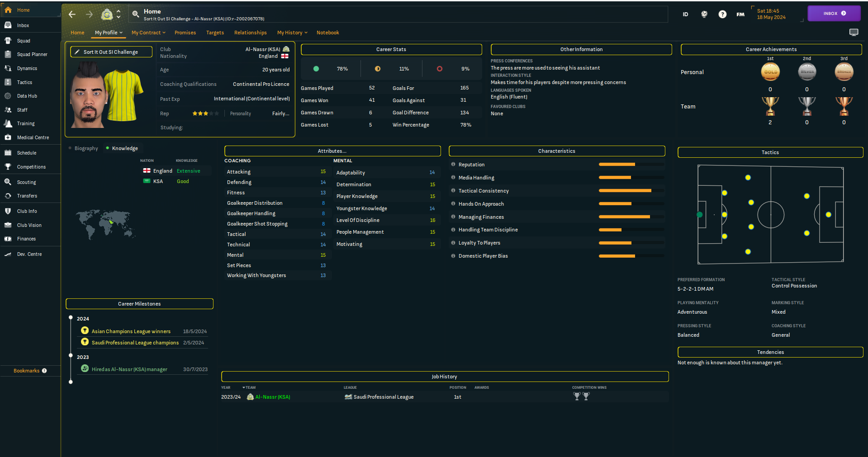The height and width of the screenshot is (457, 868).
Task: Click the purple INBOX button
Action: point(834,14)
